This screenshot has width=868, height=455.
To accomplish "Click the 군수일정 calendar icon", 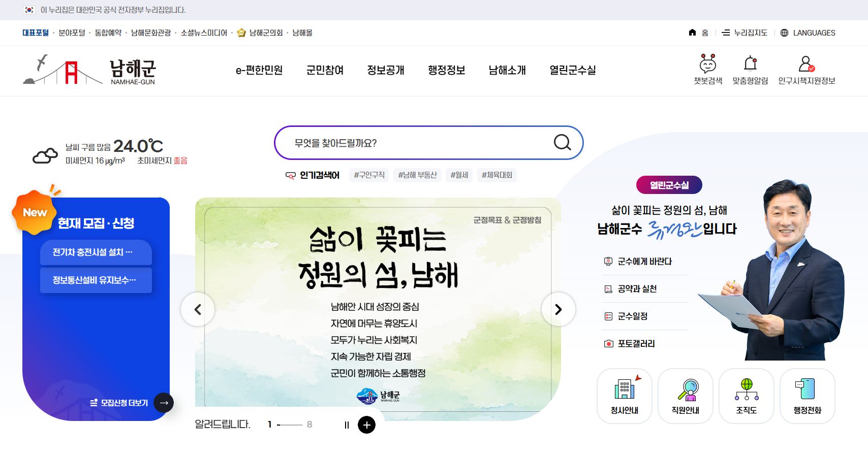I will [x=608, y=316].
